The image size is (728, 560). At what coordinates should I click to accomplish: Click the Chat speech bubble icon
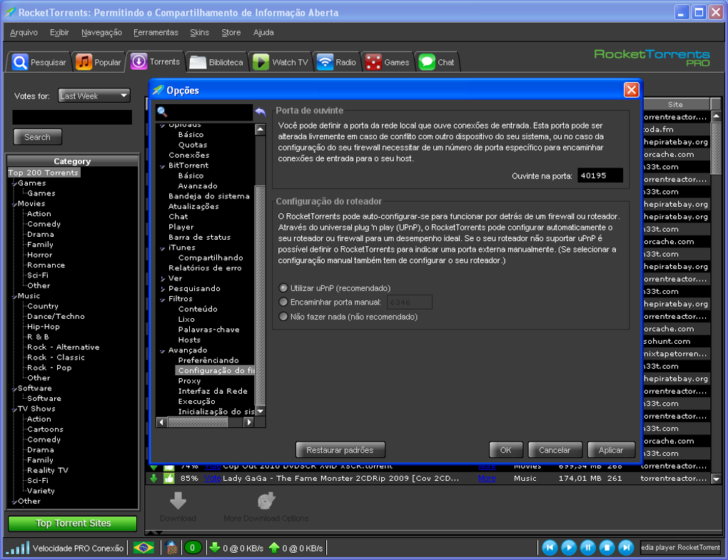(427, 62)
